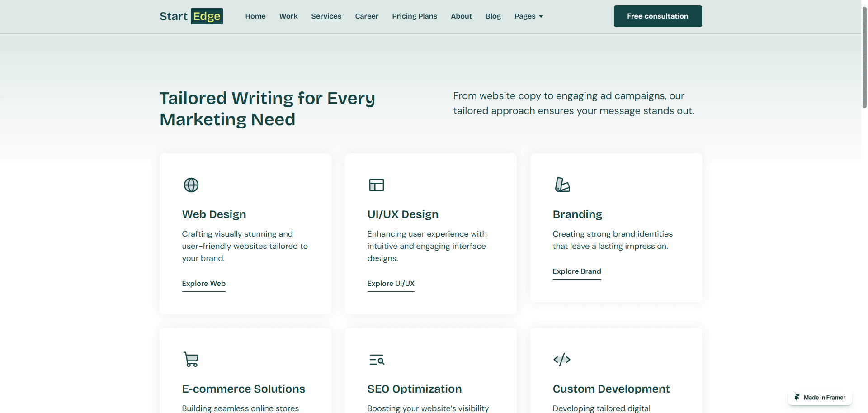Click the Custom Development heading
The height and width of the screenshot is (413, 868).
[x=611, y=389]
